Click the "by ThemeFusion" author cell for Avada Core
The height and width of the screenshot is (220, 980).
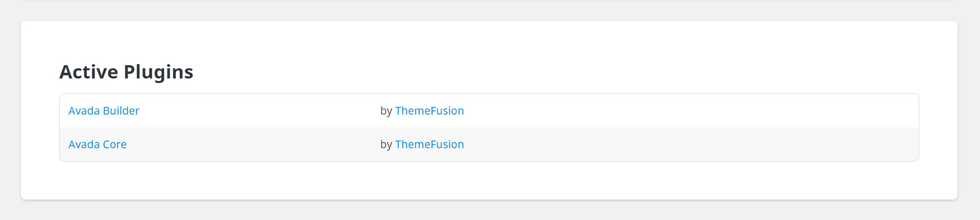(422, 144)
